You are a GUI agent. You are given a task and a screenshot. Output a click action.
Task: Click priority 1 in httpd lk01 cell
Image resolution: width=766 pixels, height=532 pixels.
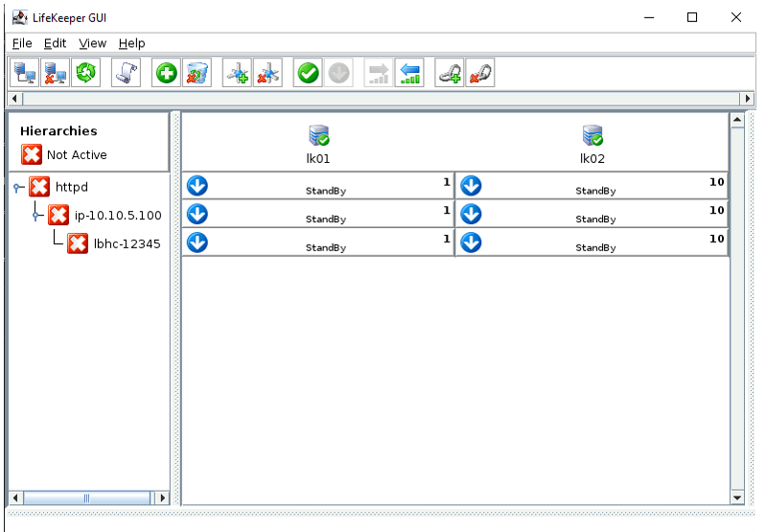coord(446,182)
